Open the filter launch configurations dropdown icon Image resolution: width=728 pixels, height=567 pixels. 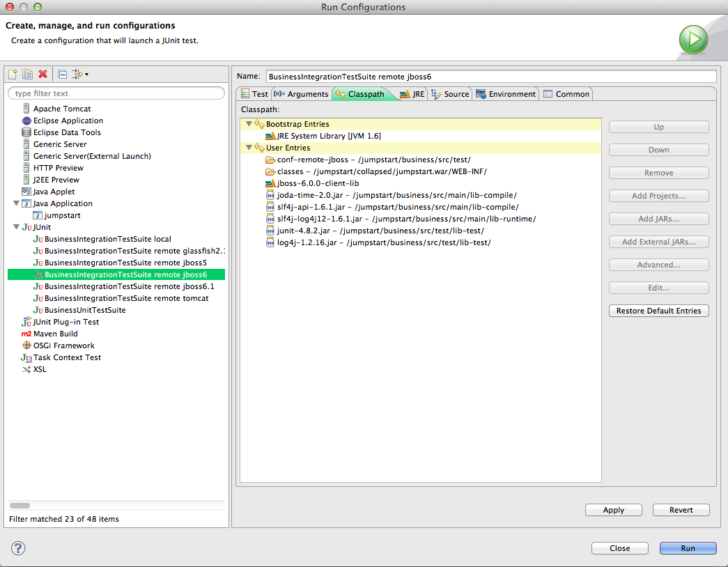pos(80,74)
